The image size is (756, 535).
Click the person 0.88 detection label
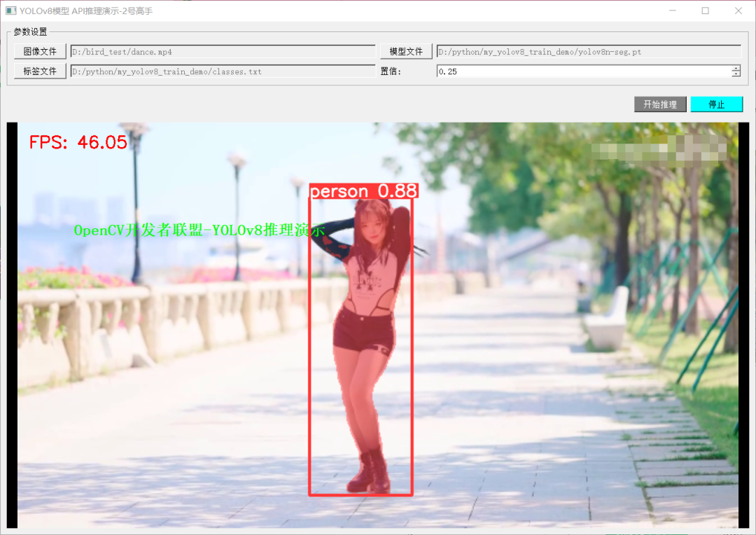pos(363,190)
